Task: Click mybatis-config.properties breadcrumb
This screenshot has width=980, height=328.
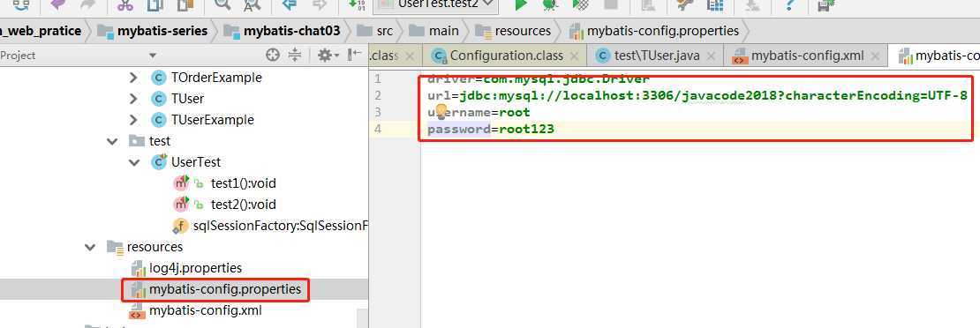Action: [654, 31]
